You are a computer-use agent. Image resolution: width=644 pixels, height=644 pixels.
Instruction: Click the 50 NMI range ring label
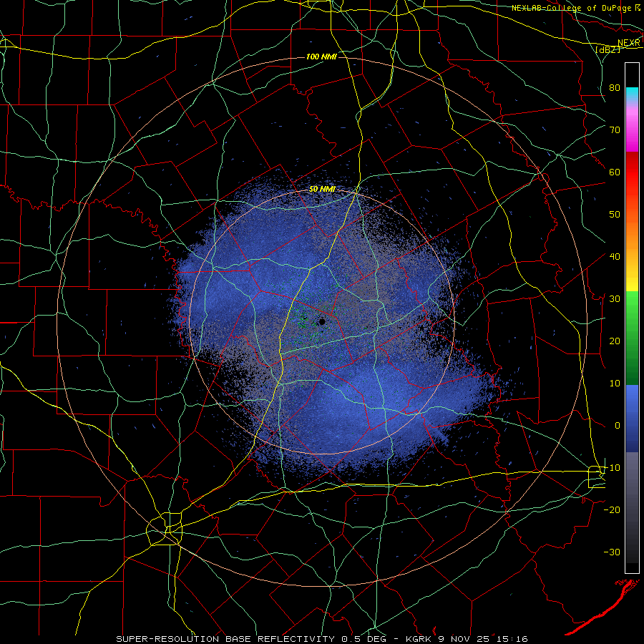point(322,189)
